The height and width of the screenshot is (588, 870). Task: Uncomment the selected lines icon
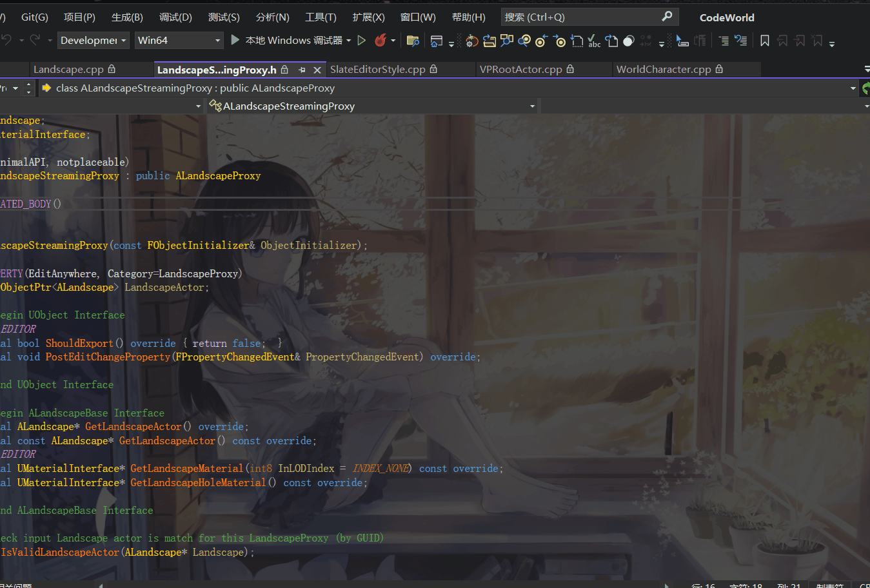(740, 41)
